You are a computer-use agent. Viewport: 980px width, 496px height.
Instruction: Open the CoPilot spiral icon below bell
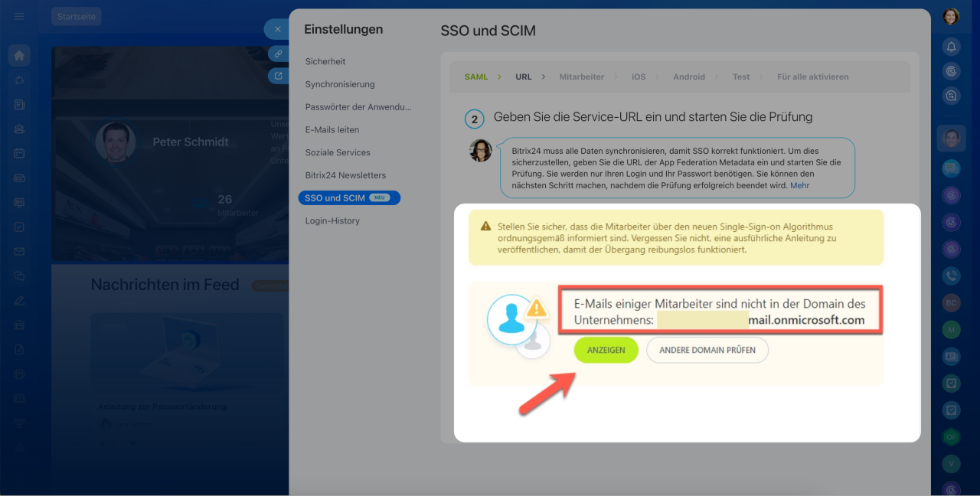pyautogui.click(x=951, y=71)
